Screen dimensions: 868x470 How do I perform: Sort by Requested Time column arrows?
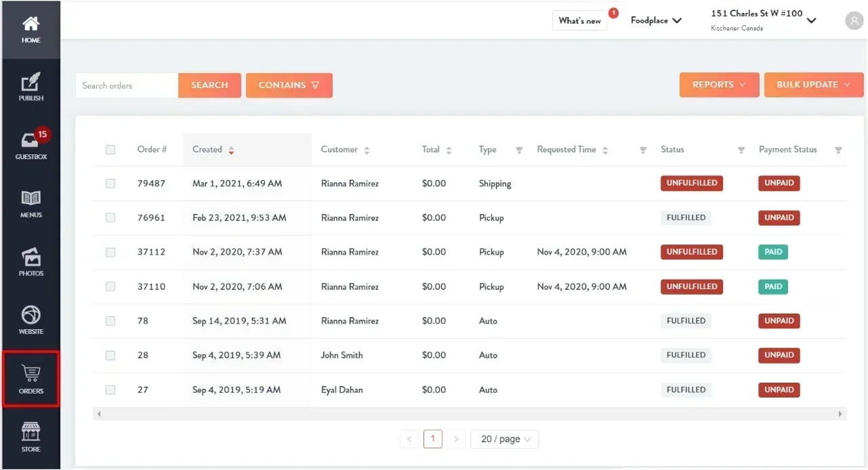point(605,150)
